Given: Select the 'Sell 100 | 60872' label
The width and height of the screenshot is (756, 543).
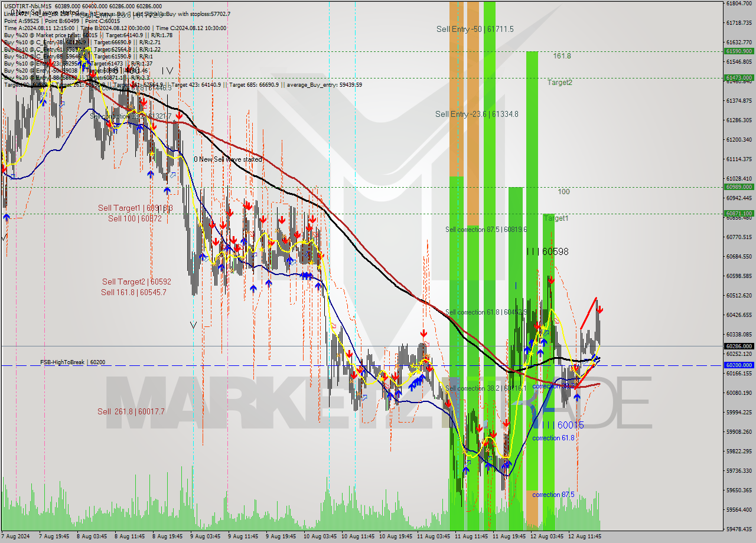Looking at the screenshot, I should 135,218.
